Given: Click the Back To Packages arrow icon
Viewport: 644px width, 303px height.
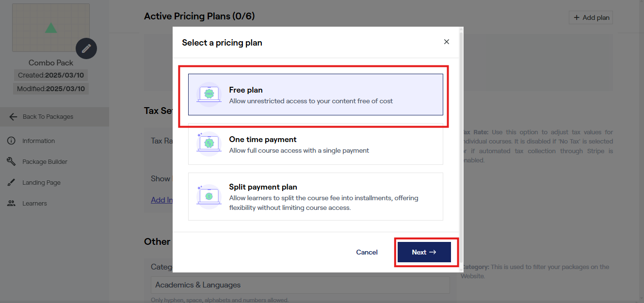Looking at the screenshot, I should click(13, 117).
